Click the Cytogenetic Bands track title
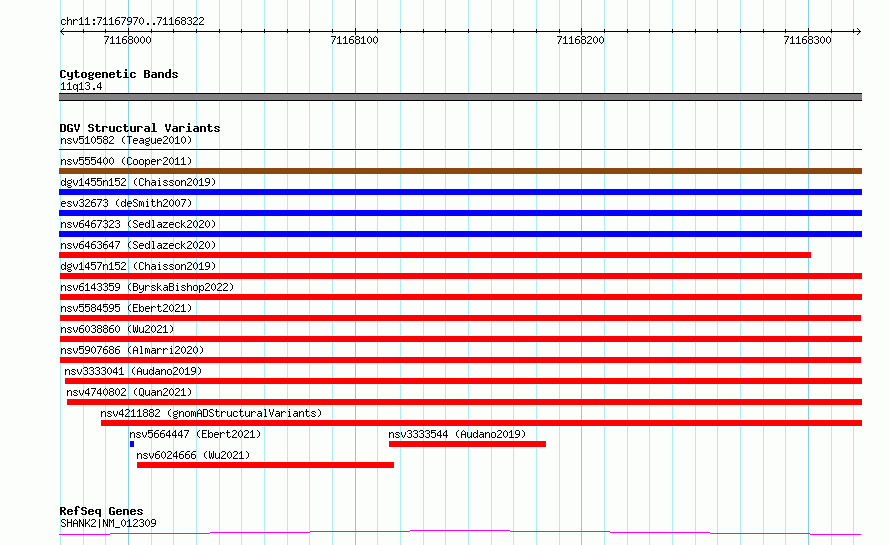890x545 pixels. 119,74
